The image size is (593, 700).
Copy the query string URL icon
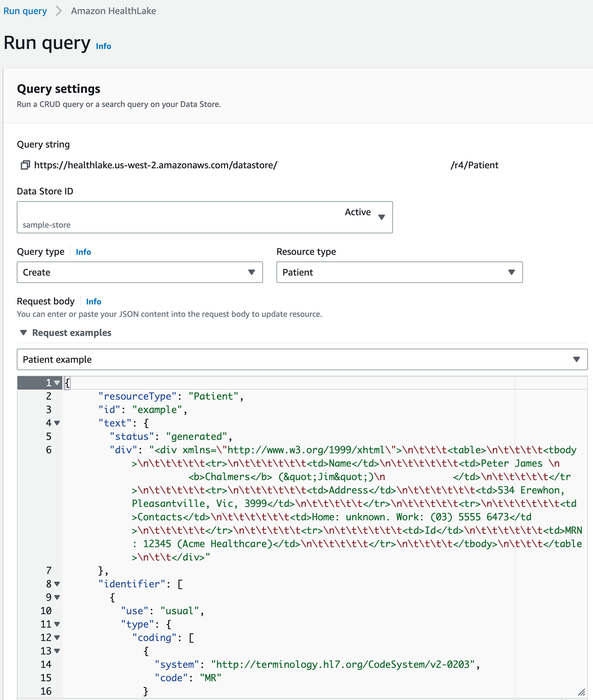(x=25, y=165)
